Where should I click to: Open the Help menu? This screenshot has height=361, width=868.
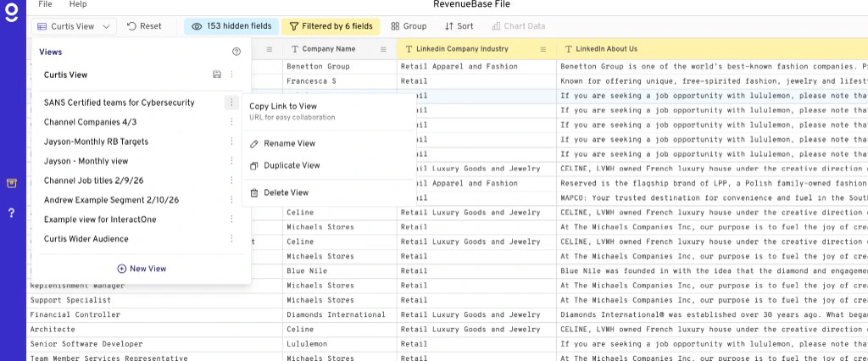(78, 4)
